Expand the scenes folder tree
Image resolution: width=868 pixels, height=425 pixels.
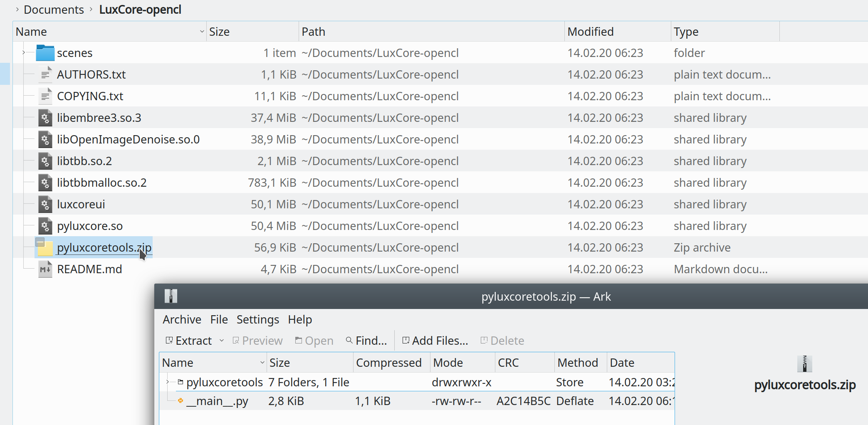point(24,52)
